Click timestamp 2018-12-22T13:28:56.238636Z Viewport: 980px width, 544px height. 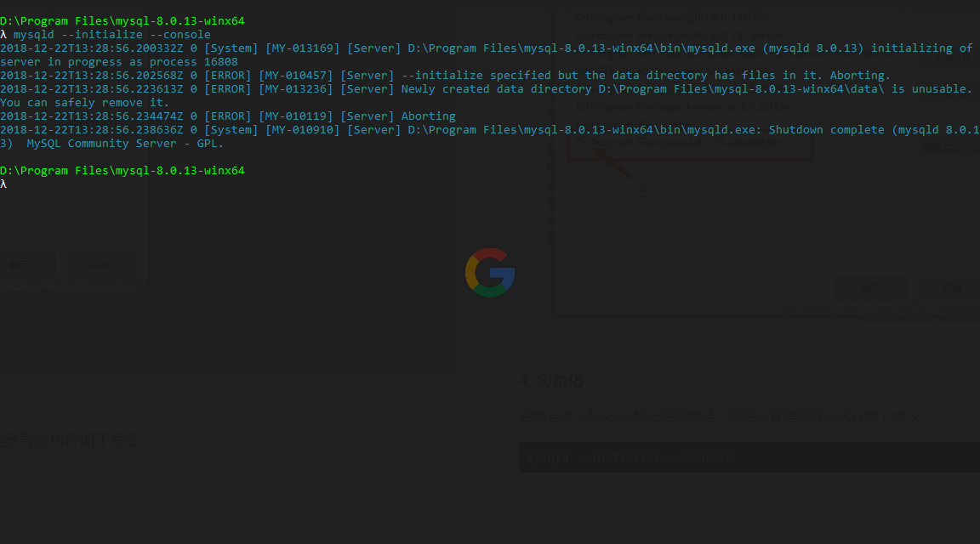pyautogui.click(x=92, y=130)
